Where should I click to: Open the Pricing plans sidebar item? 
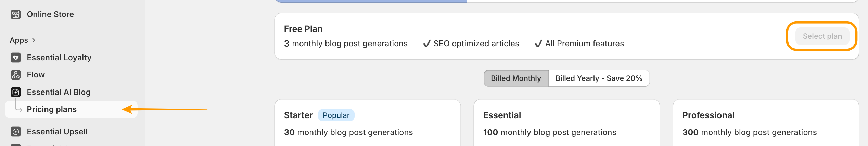pyautogui.click(x=52, y=109)
